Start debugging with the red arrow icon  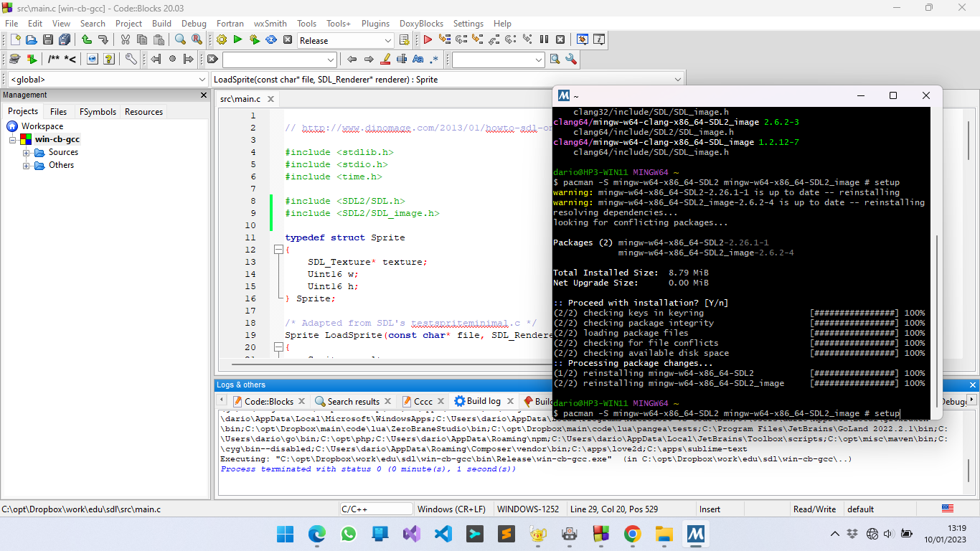[x=428, y=40]
